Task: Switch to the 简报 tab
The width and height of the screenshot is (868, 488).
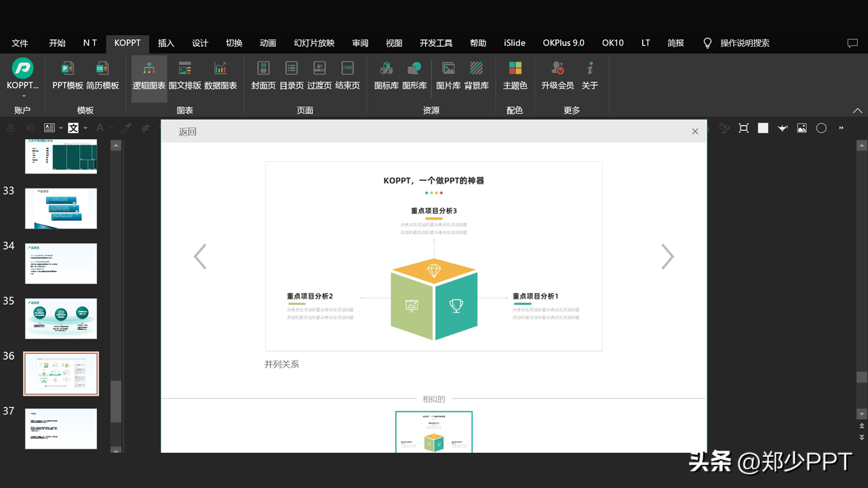Action: click(675, 43)
